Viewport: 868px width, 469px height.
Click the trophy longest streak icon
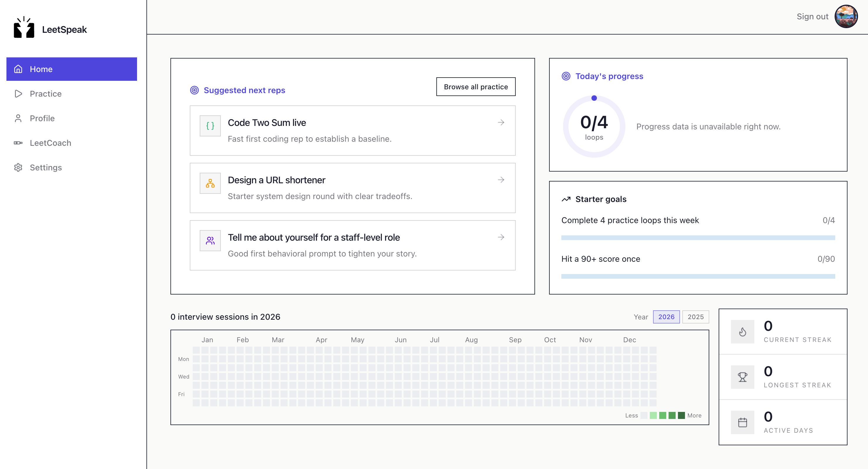coord(742,377)
